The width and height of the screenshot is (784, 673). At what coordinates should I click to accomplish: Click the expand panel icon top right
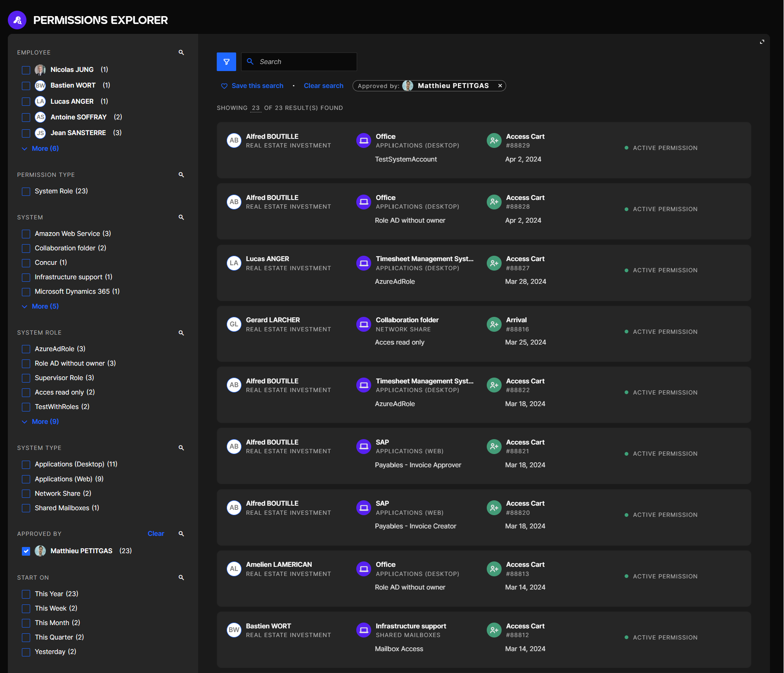click(762, 42)
